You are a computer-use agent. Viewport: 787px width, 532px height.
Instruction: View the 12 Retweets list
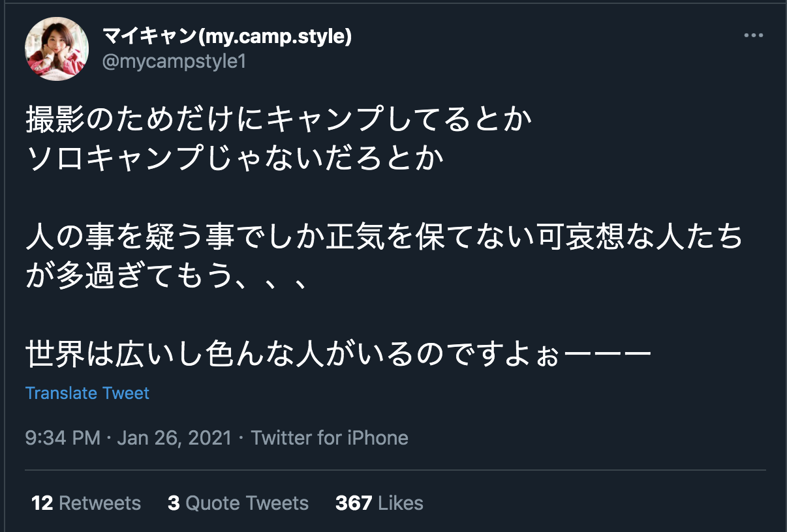coord(86,503)
